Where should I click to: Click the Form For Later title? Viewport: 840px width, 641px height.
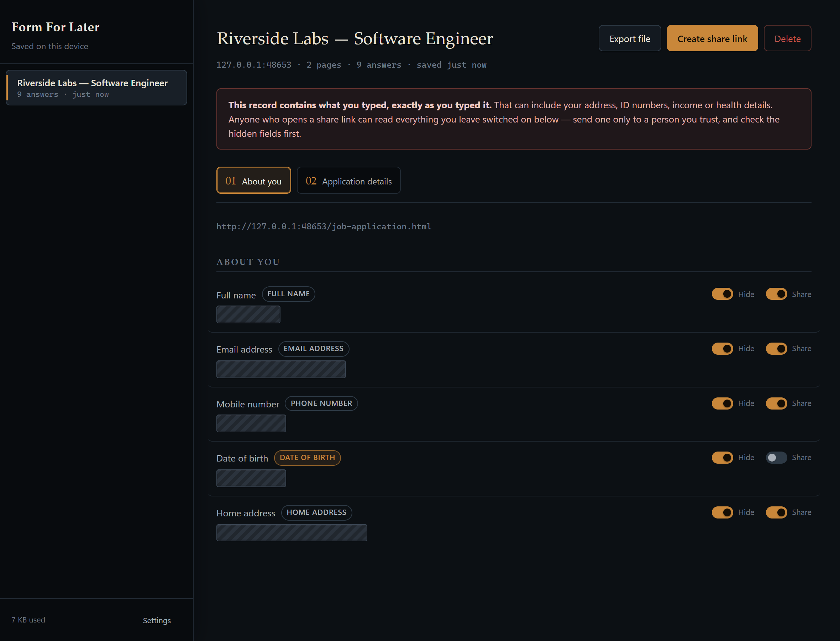(55, 27)
